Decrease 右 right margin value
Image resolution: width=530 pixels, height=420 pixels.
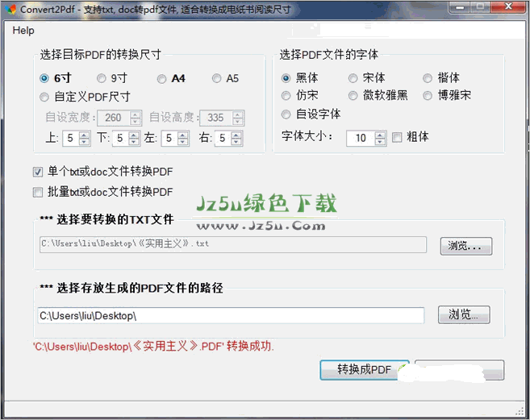click(x=236, y=142)
